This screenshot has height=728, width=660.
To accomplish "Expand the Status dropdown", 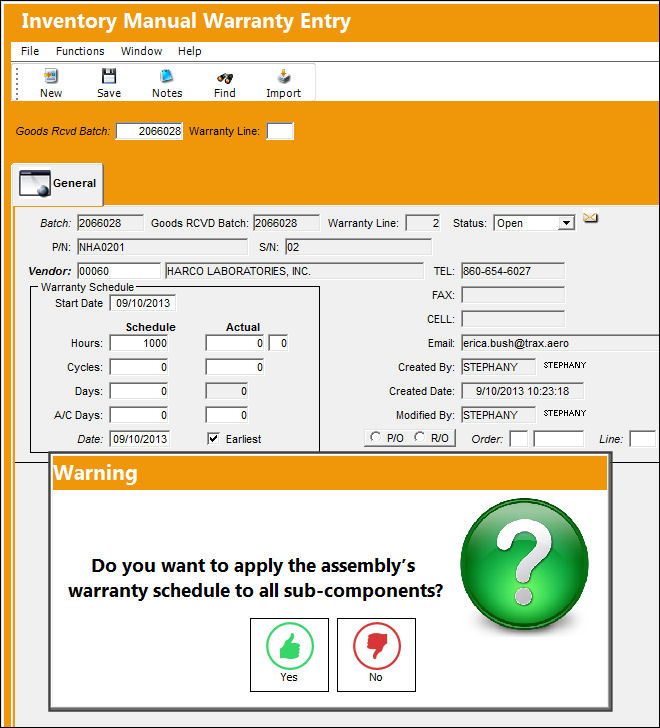I will 566,223.
